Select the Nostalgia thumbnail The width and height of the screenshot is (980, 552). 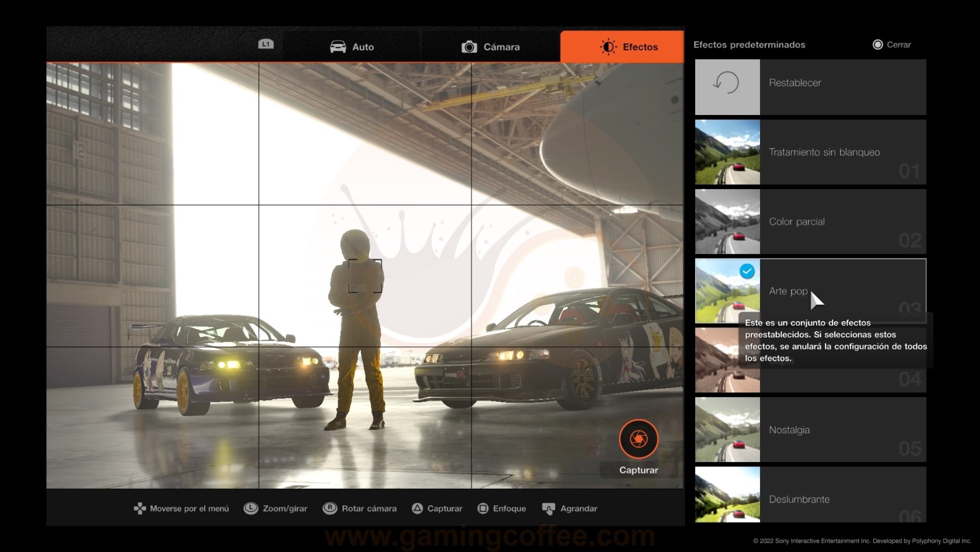727,430
